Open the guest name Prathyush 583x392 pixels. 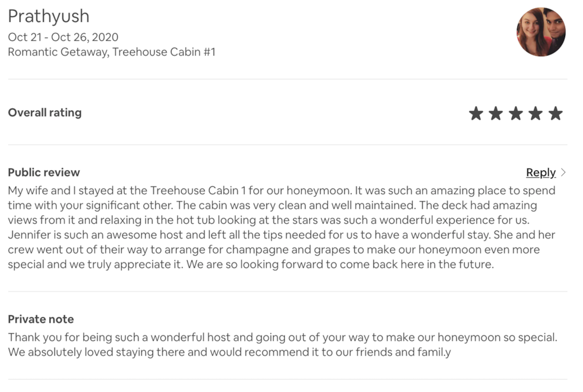48,16
